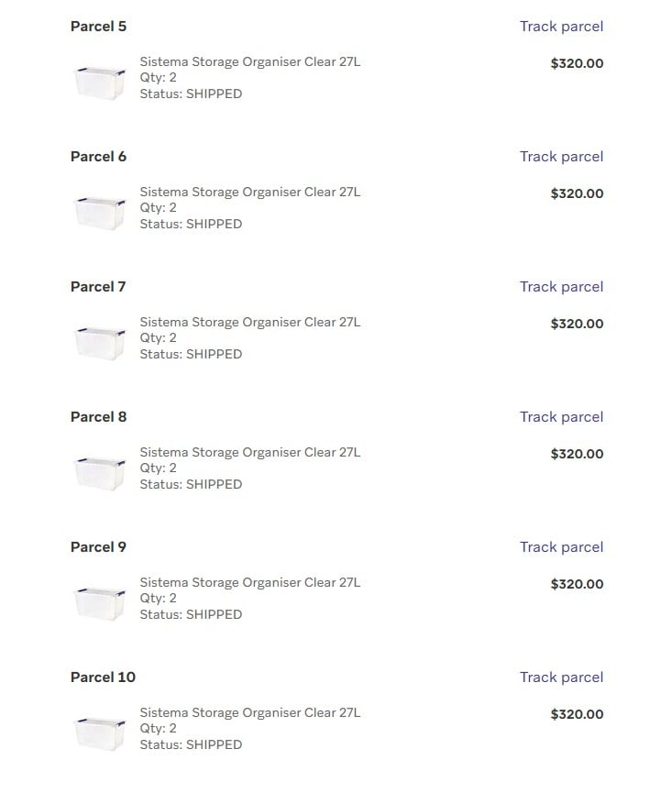Open Sistema Storage Organiser title in Parcel 5

(249, 61)
